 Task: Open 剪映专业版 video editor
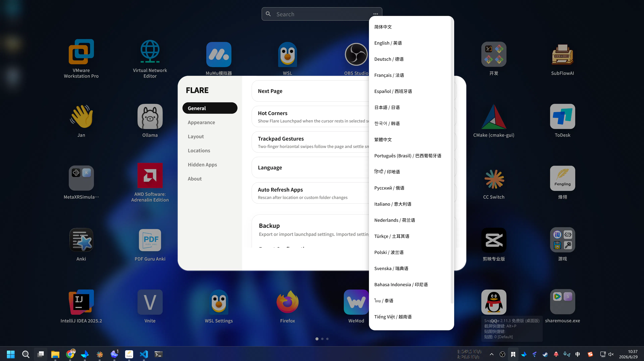(494, 240)
